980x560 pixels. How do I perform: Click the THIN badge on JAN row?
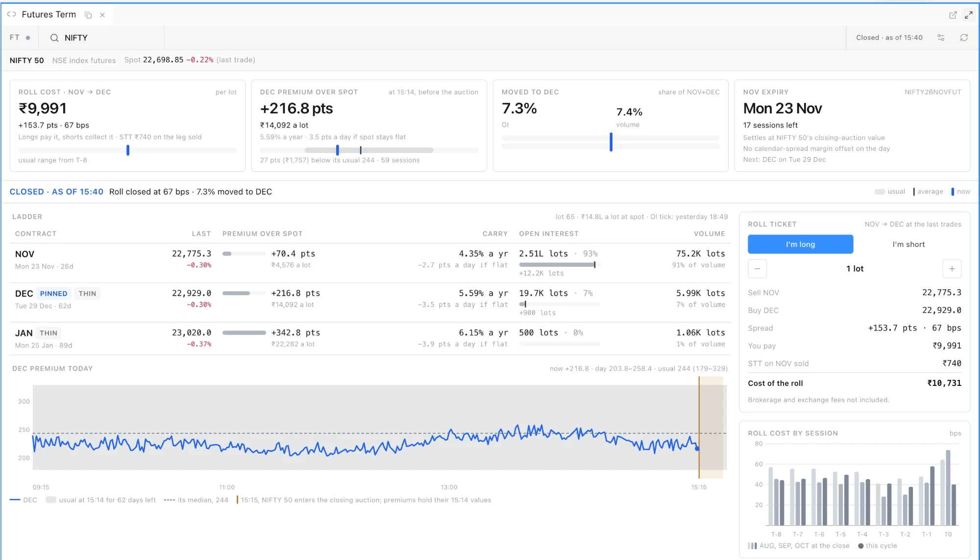[x=49, y=333]
